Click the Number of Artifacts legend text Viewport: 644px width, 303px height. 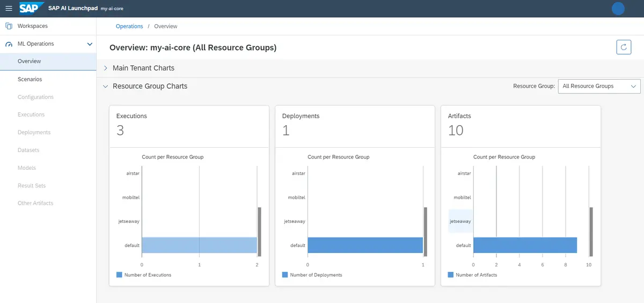[476, 275]
